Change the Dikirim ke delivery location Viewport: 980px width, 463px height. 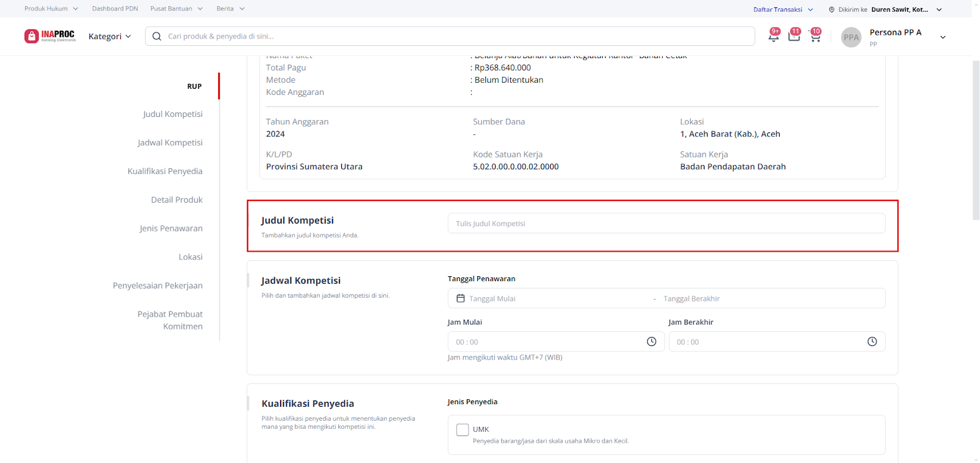coord(885,9)
